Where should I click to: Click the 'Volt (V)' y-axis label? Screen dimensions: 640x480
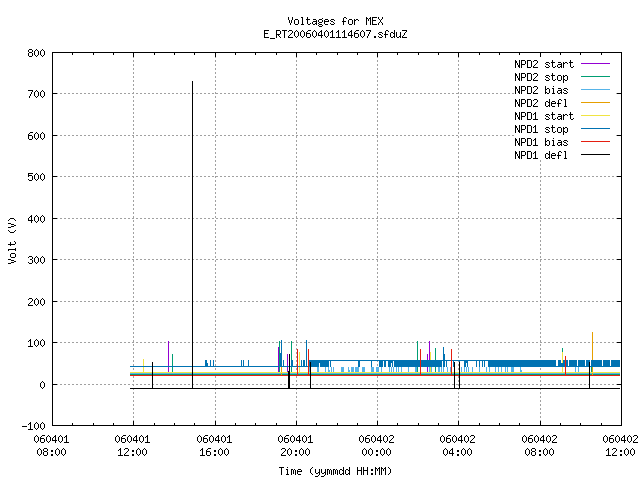click(x=12, y=240)
